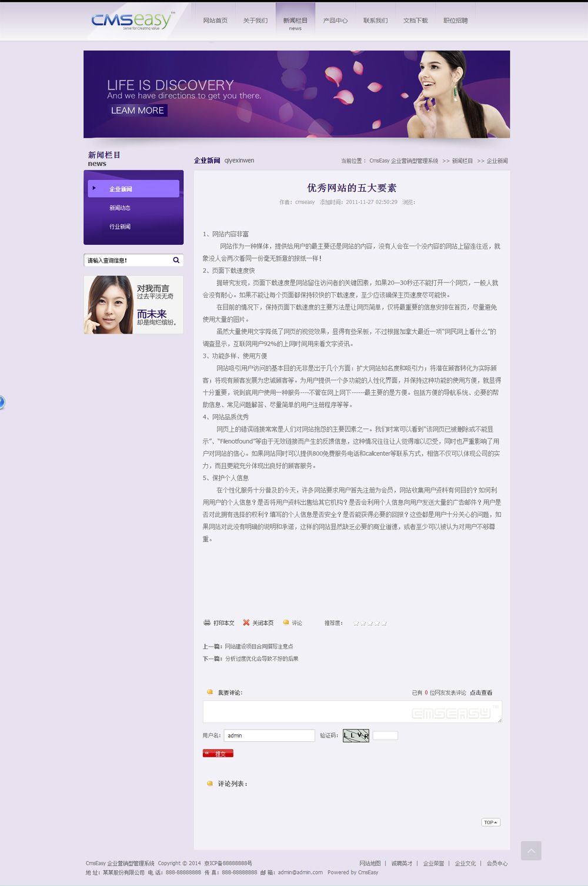Rate five stars in 推荐度
This screenshot has width=588, height=886.
384,623
